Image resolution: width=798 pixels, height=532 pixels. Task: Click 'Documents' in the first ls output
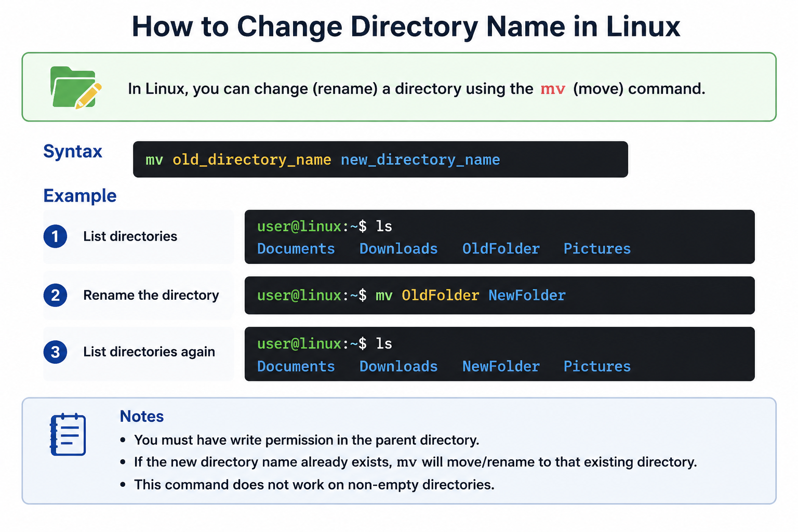coord(296,249)
